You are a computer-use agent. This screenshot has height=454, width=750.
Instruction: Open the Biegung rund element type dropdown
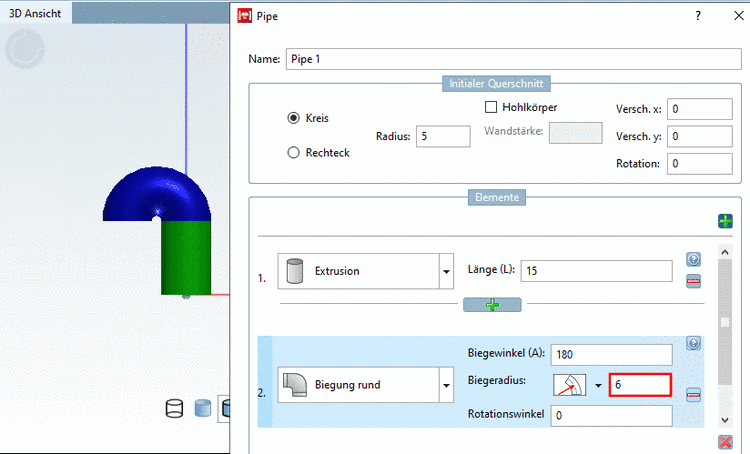coord(446,385)
